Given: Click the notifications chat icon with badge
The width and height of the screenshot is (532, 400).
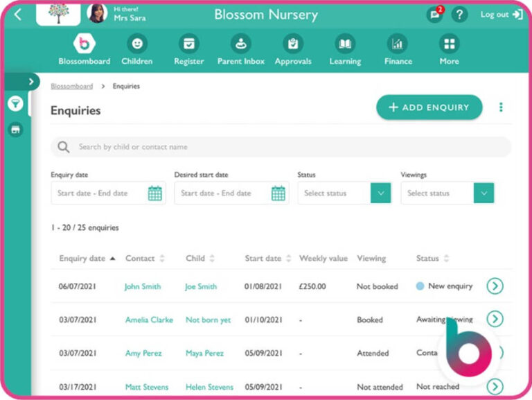Looking at the screenshot, I should coord(434,15).
